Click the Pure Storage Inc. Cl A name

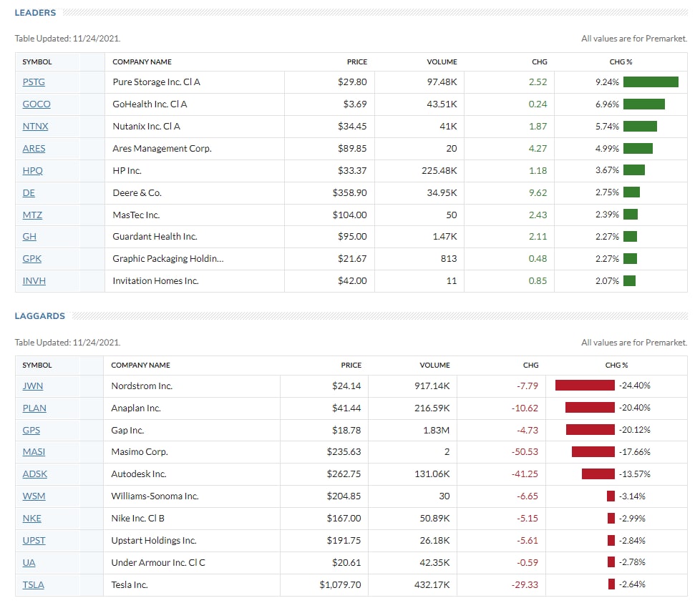[156, 82]
